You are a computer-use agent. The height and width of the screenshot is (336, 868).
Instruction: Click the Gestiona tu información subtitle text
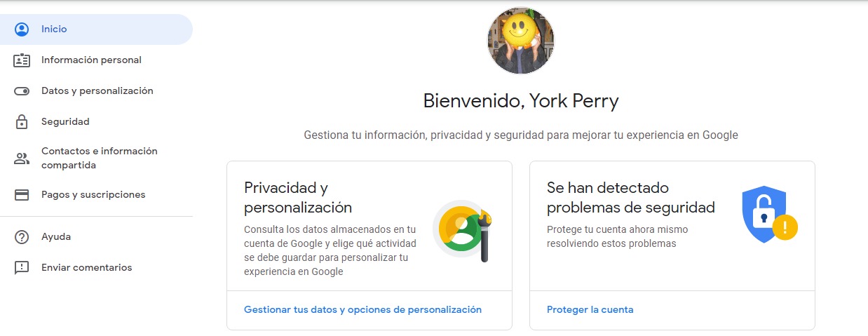click(x=521, y=135)
